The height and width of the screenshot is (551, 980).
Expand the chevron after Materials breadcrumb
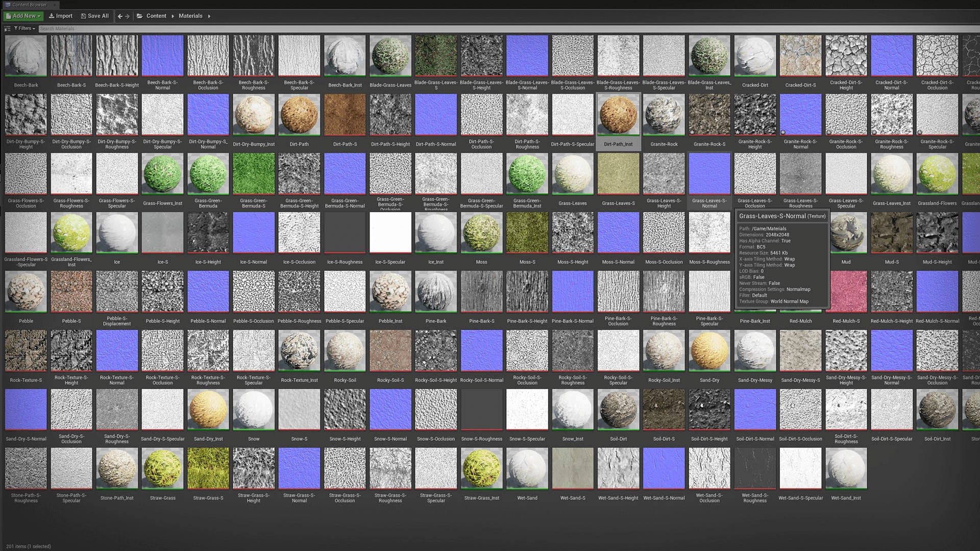pyautogui.click(x=209, y=16)
